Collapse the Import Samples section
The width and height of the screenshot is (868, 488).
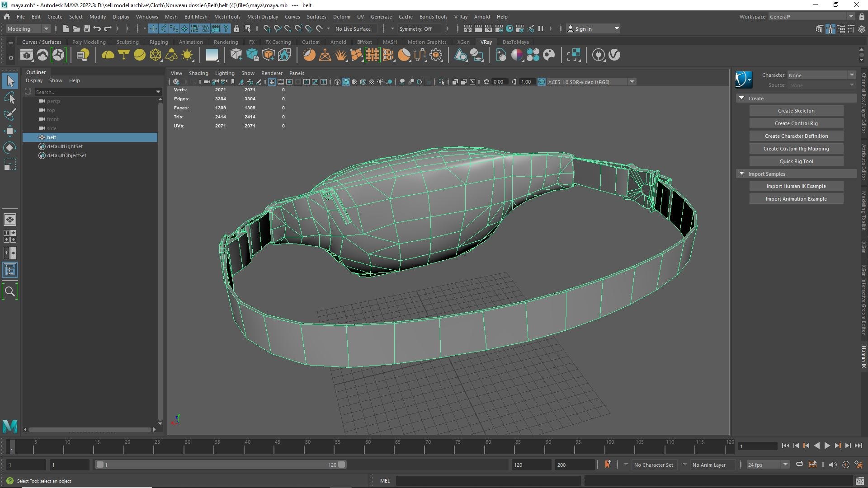click(741, 174)
